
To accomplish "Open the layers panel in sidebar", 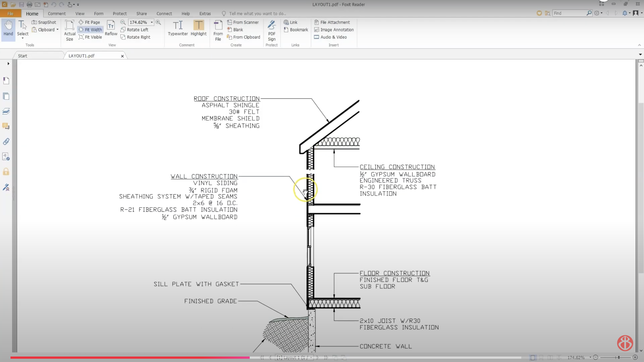I will click(x=6, y=111).
